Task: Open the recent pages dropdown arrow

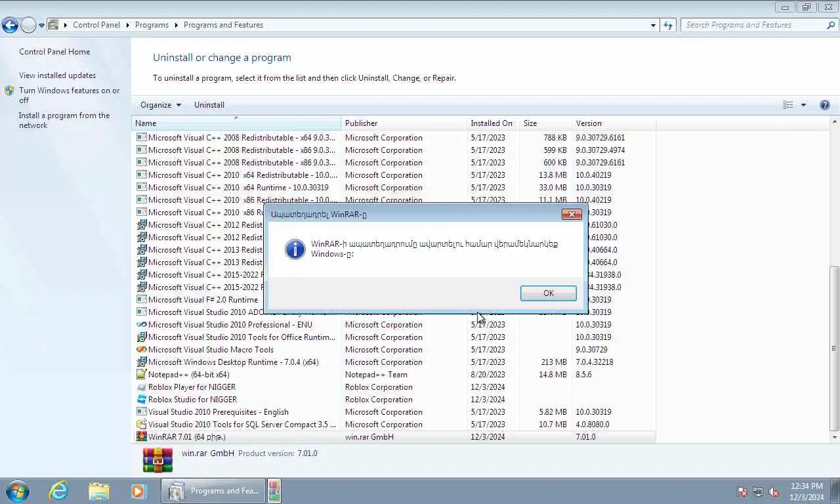Action: point(41,26)
